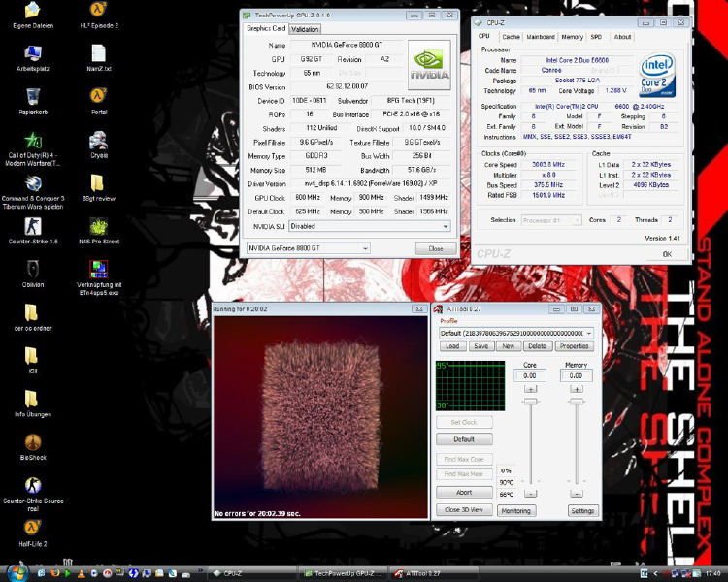Switch to SPD tab in CPU-Z
The height and width of the screenshot is (582, 728).
[596, 37]
